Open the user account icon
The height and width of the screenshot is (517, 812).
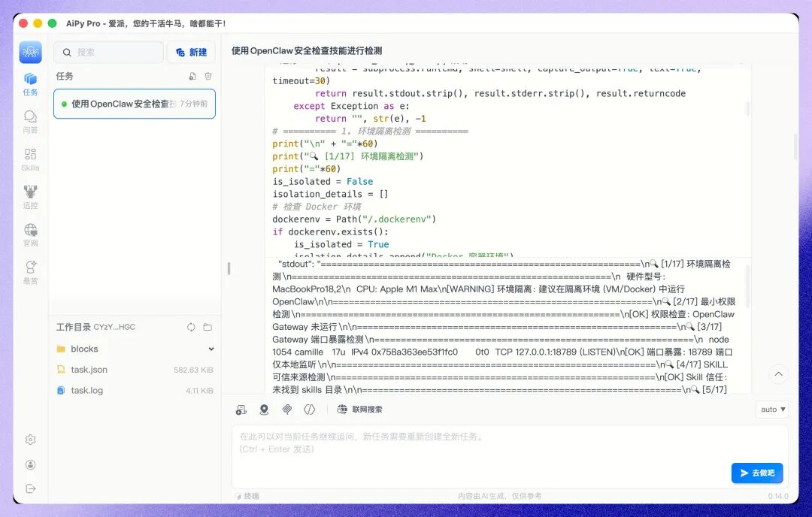[31, 464]
